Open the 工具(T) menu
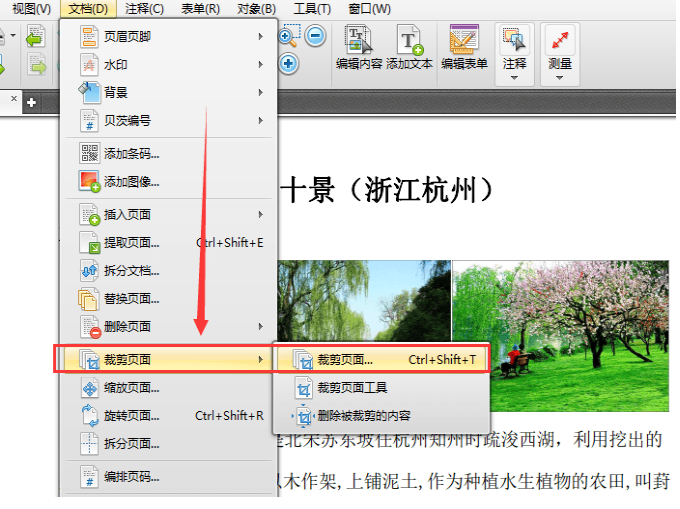 click(312, 9)
